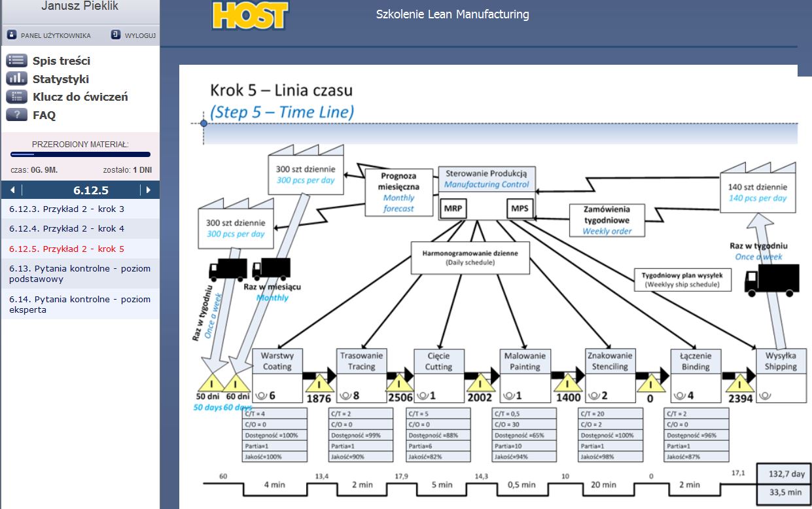Go to previous lesson with left arrow
This screenshot has height=509, width=812.
coord(12,190)
